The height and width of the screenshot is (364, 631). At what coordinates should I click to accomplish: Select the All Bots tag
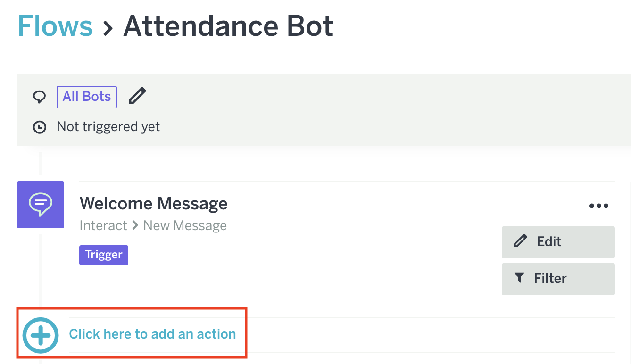tap(87, 97)
